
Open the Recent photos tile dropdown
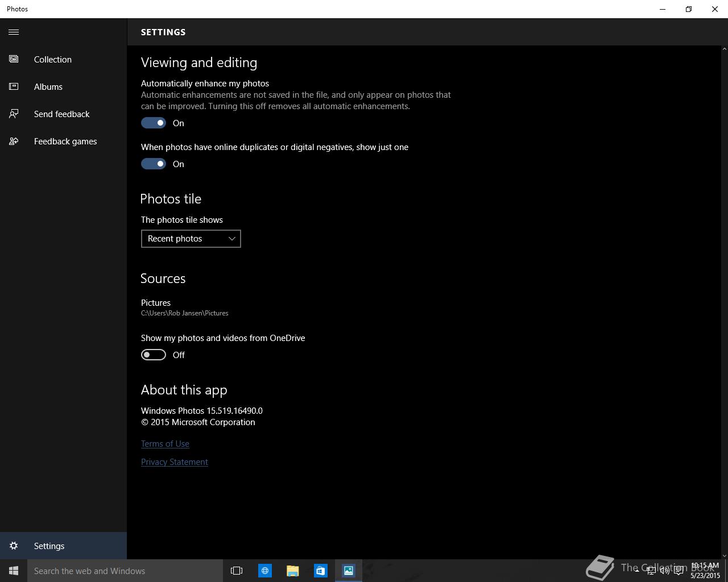point(191,239)
